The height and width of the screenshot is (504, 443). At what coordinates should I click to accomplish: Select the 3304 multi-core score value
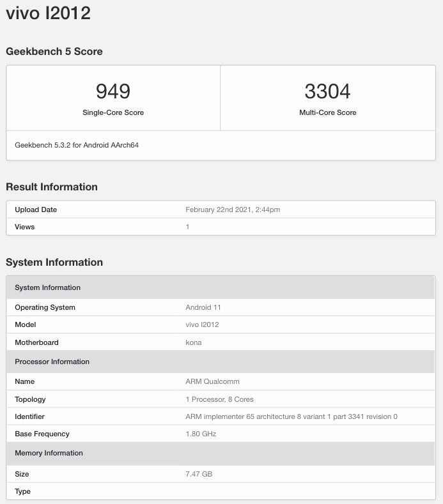tap(327, 91)
